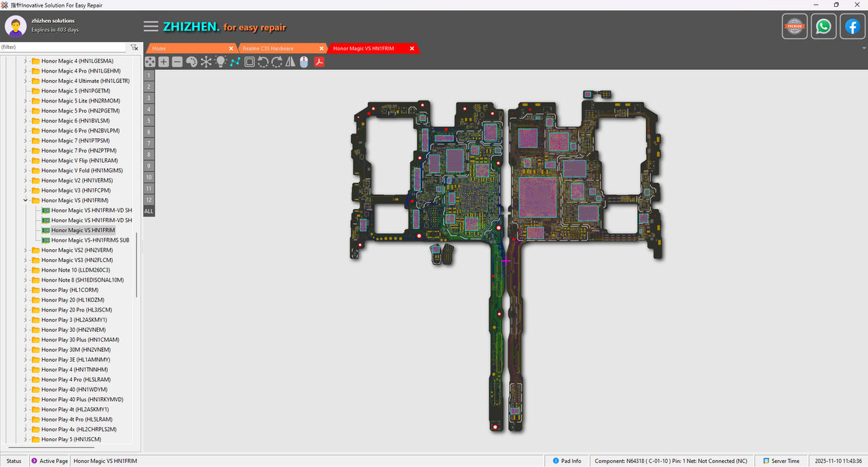Rotate the board counterclockwise
868x467 pixels.
click(x=263, y=62)
